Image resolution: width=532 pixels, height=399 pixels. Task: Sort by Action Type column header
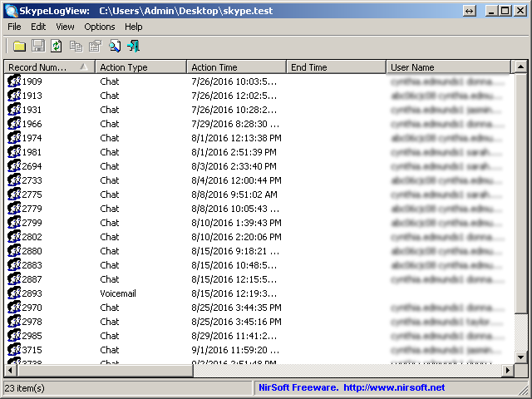point(140,67)
